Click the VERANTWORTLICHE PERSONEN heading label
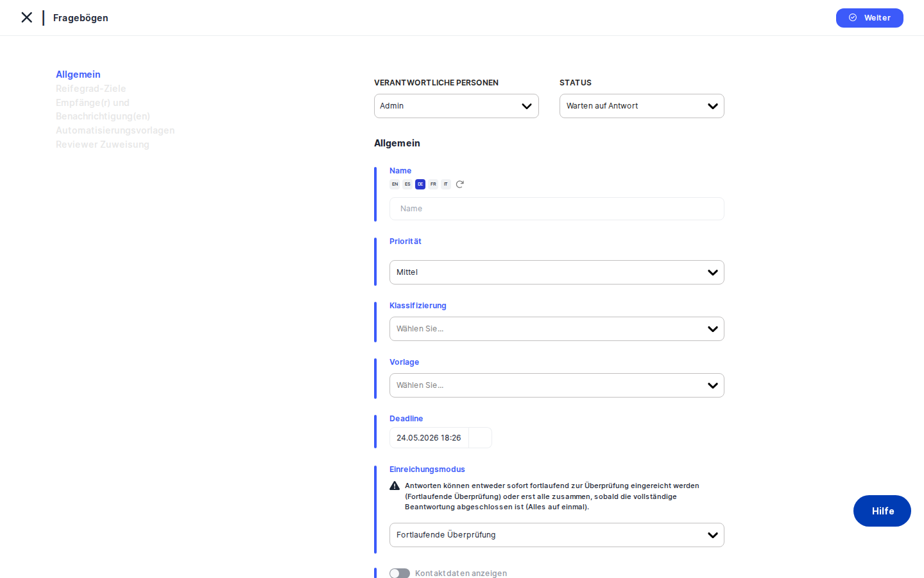The image size is (924, 578). click(x=436, y=83)
